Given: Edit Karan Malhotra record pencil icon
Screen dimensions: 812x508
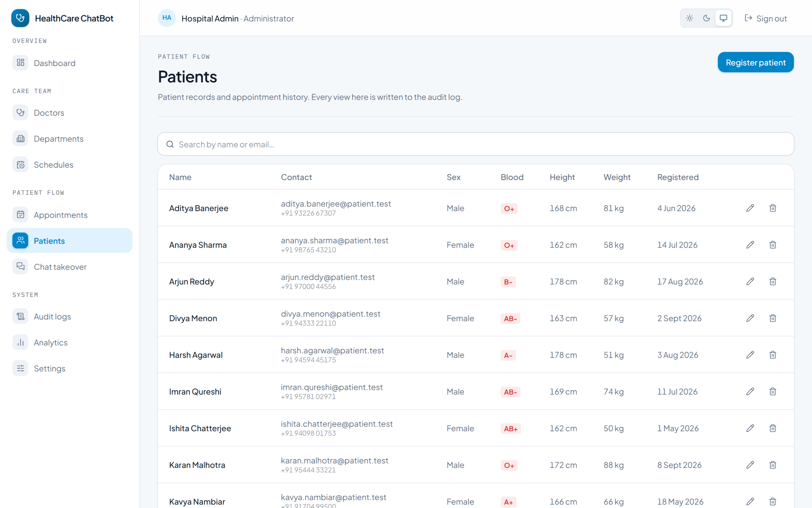Looking at the screenshot, I should (750, 465).
